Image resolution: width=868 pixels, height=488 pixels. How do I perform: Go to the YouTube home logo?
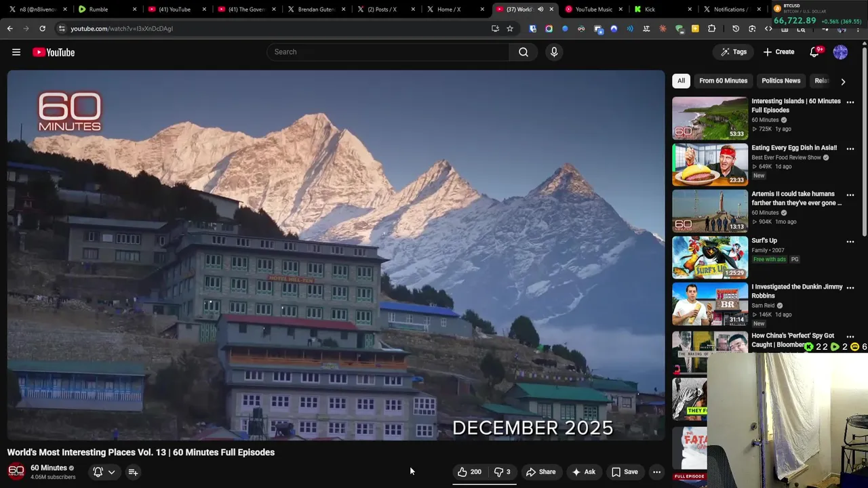[x=54, y=52]
